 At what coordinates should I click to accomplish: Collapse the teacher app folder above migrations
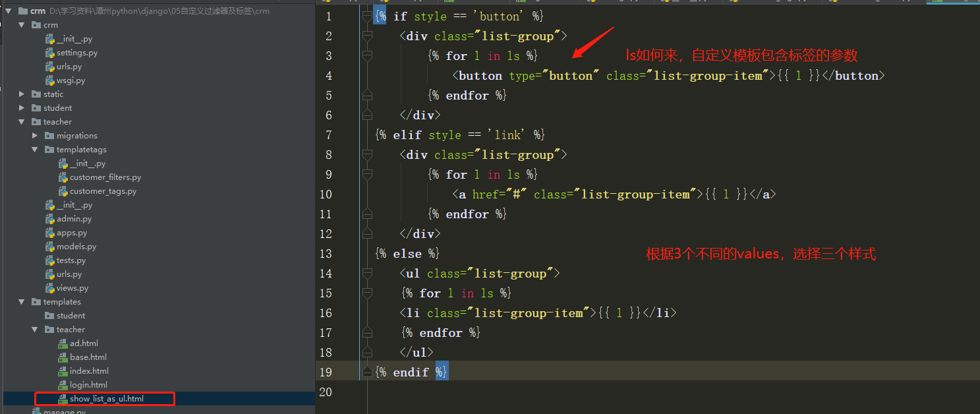(22, 122)
